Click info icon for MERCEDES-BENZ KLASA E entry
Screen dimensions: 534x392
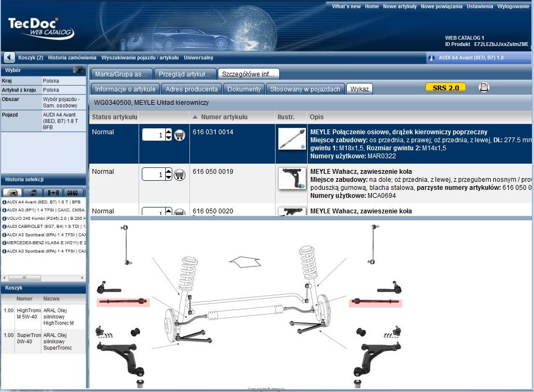pyautogui.click(x=4, y=243)
